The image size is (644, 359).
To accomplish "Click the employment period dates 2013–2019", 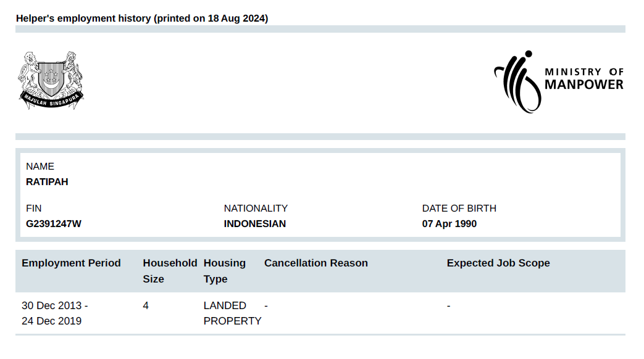I will (54, 313).
